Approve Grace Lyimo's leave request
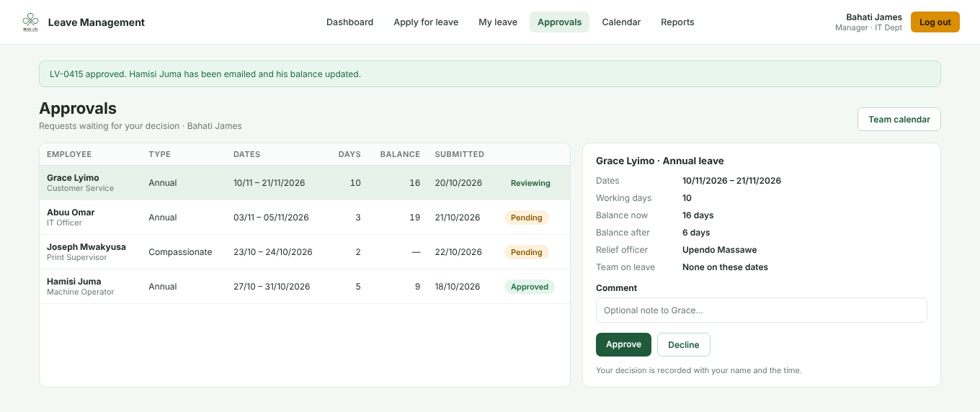The height and width of the screenshot is (412, 980). tap(623, 344)
